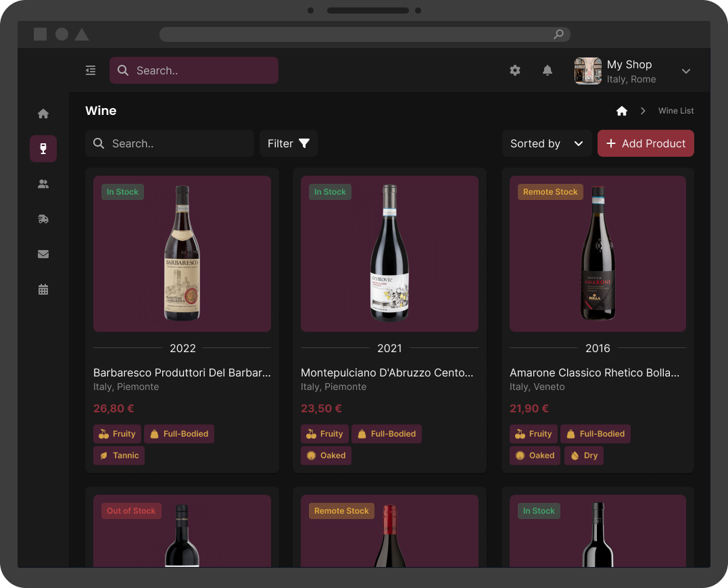Go to home via breadcrumb icon

[x=622, y=111]
